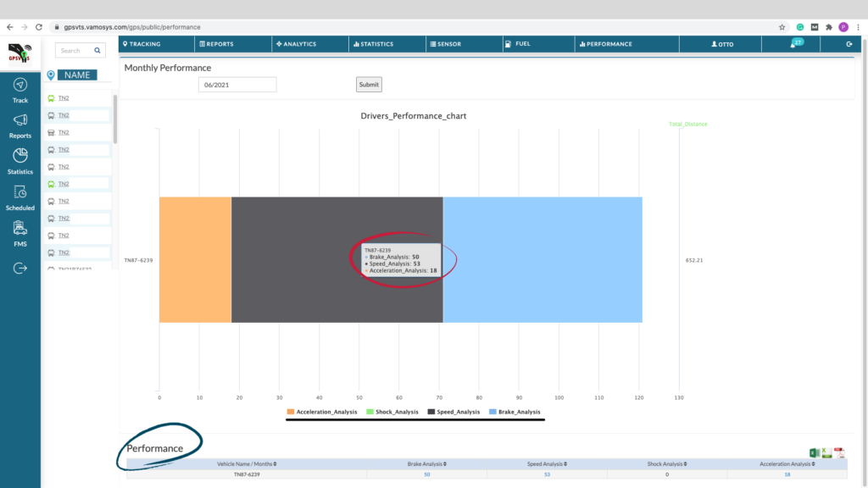Sort by Vehicle Name / Months column
Image resolution: width=868 pixels, height=488 pixels.
tap(248, 463)
